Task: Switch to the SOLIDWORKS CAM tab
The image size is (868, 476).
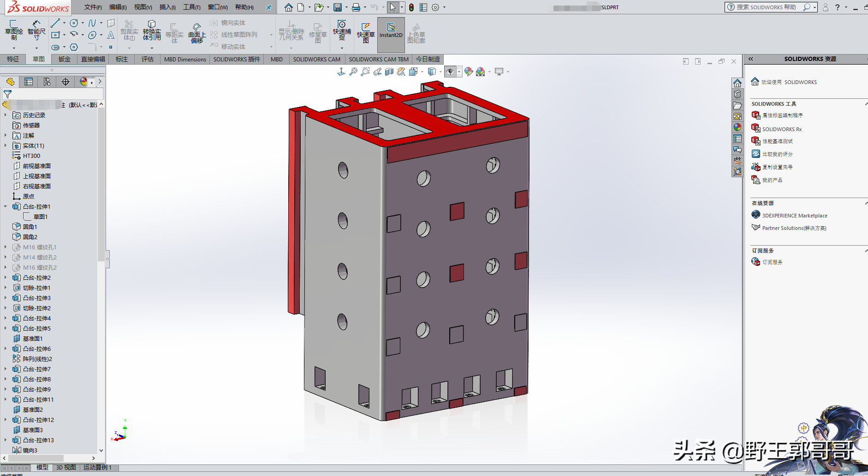Action: point(317,59)
